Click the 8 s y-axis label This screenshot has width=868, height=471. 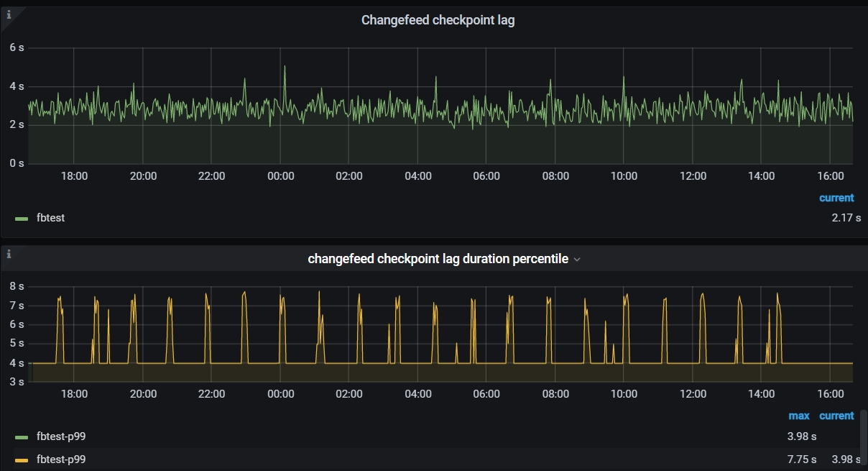click(x=17, y=285)
